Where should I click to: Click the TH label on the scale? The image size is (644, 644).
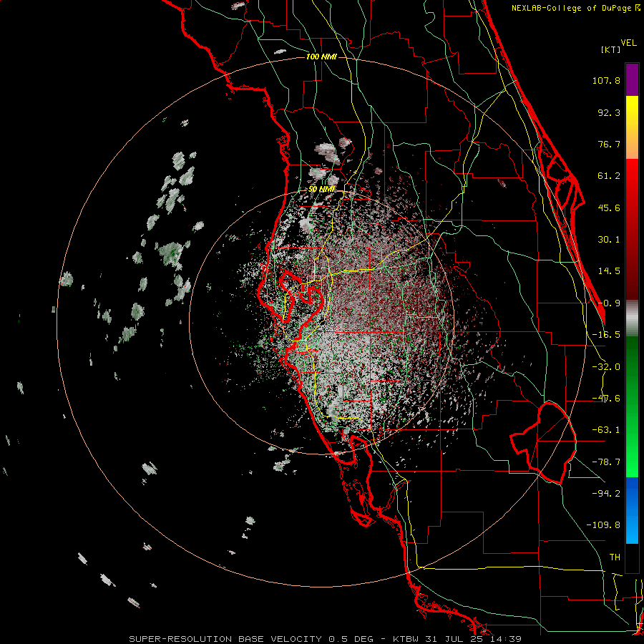(x=615, y=557)
